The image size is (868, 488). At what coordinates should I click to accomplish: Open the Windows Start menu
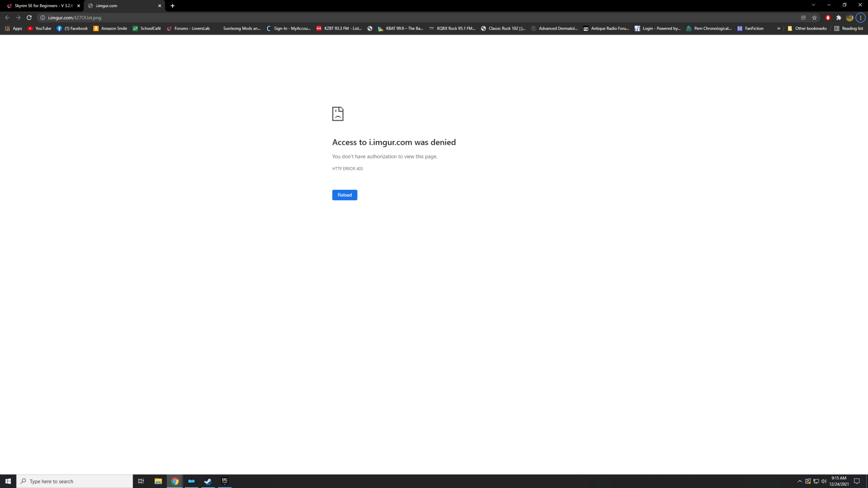pos(8,481)
